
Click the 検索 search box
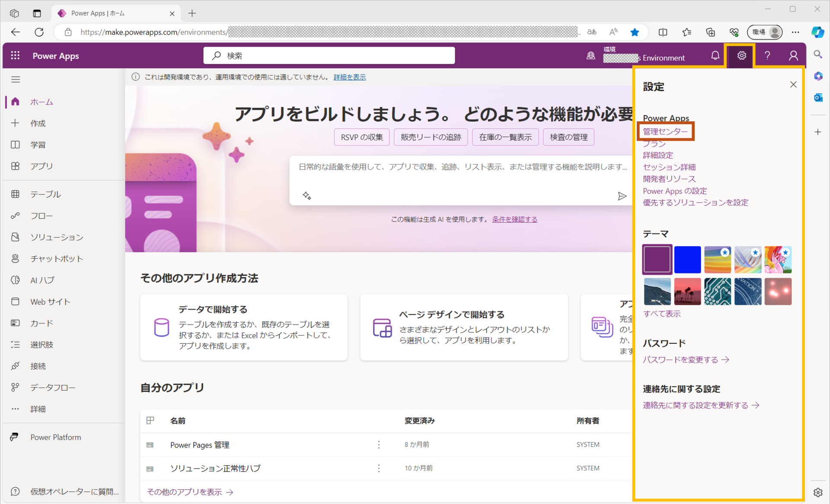point(329,56)
